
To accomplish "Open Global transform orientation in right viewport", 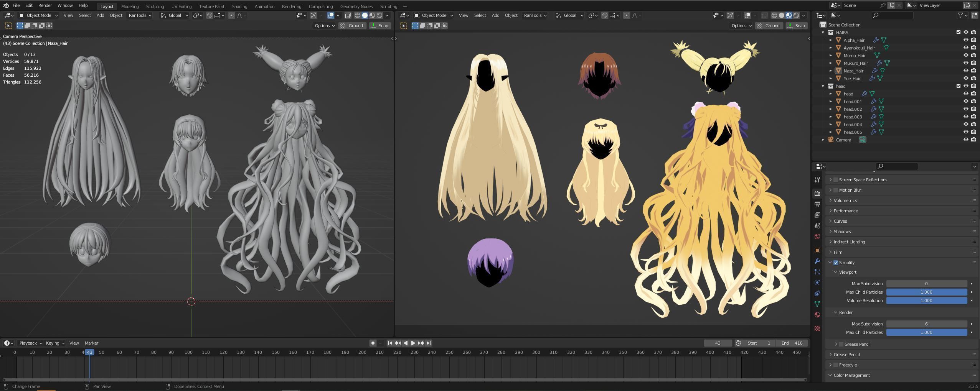I will 570,15.
